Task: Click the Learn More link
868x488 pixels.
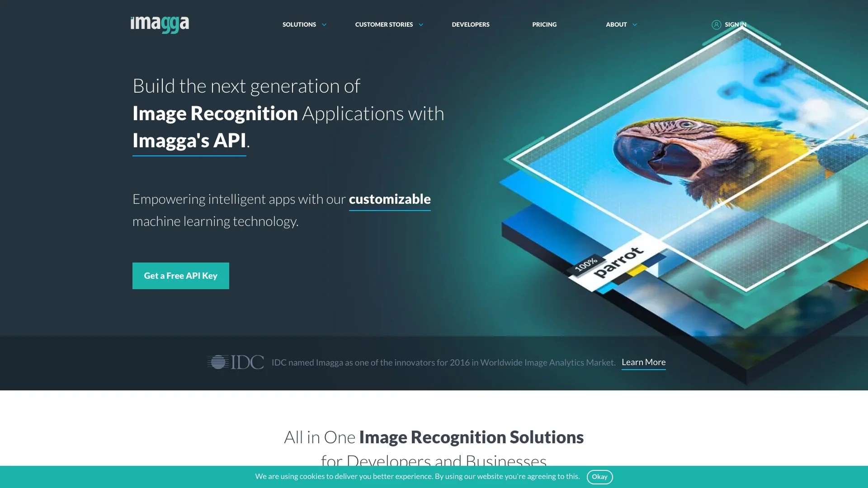Action: (643, 362)
